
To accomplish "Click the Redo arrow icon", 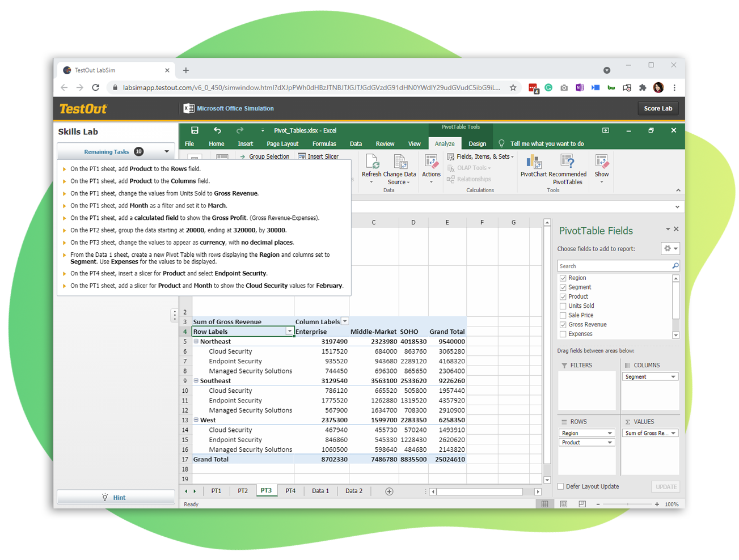I will pyautogui.click(x=239, y=130).
